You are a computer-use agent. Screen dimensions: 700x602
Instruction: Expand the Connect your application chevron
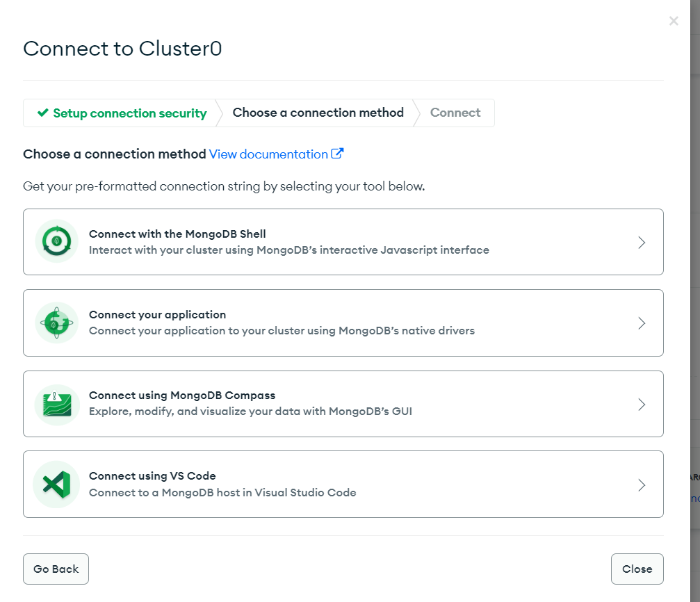(642, 323)
